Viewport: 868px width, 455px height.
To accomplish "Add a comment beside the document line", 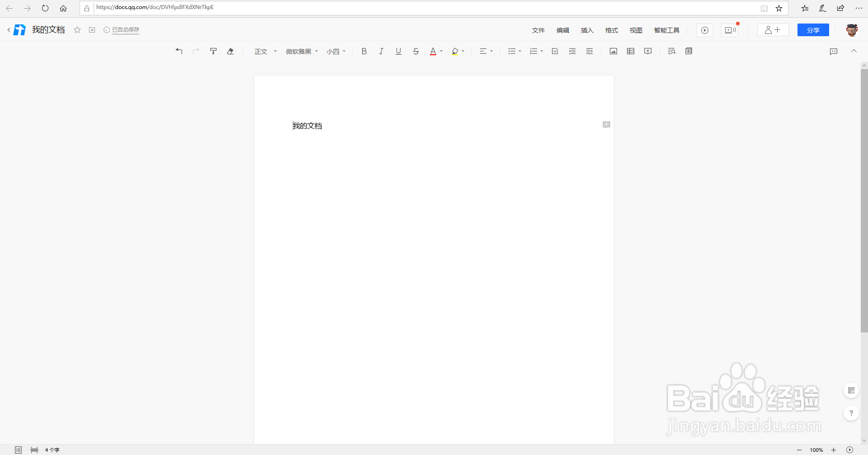I will (606, 124).
